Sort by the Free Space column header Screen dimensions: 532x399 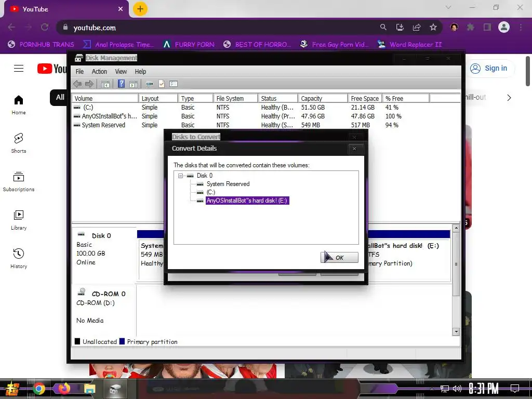pyautogui.click(x=365, y=98)
